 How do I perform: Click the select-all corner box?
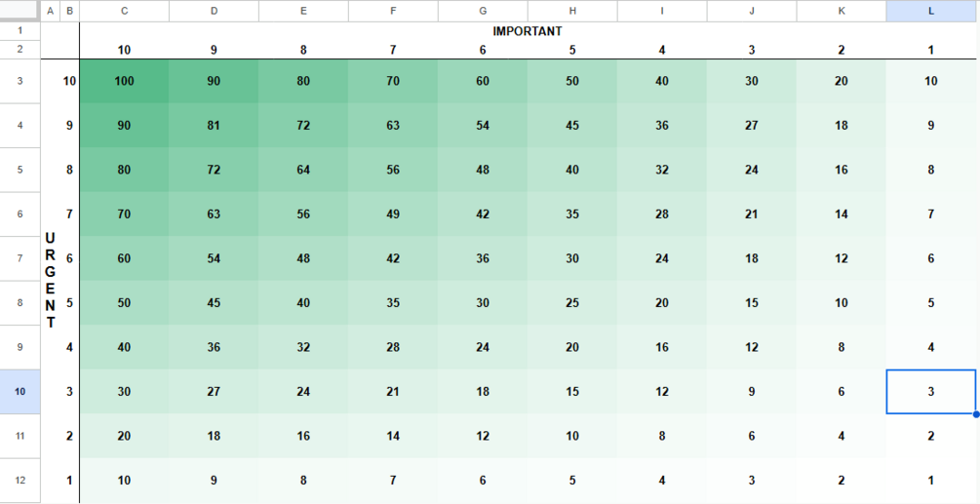pyautogui.click(x=20, y=12)
